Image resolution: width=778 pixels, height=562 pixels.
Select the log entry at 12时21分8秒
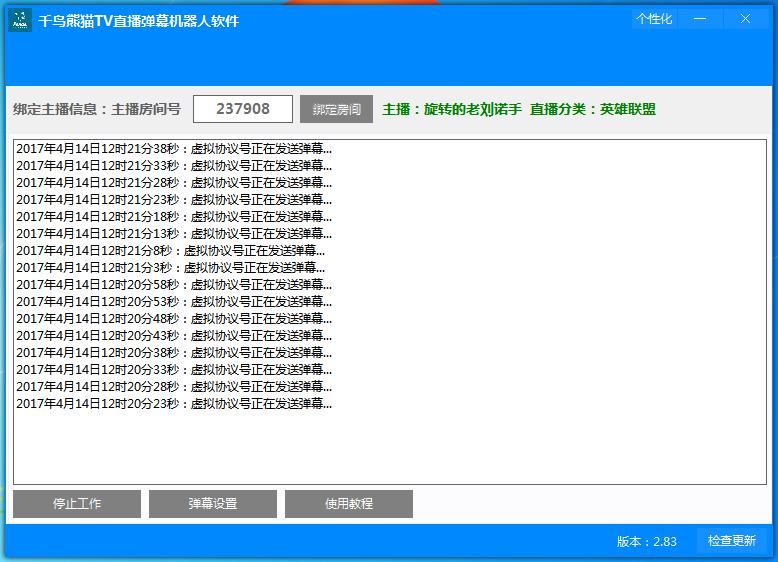coord(170,251)
